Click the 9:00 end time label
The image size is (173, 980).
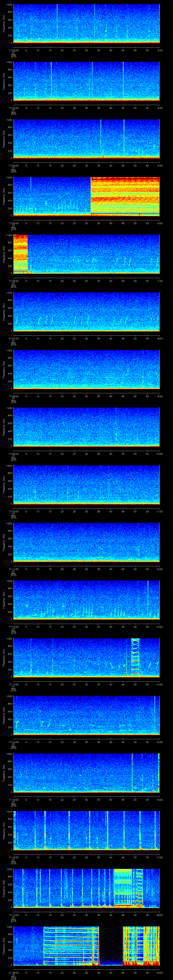160,396
